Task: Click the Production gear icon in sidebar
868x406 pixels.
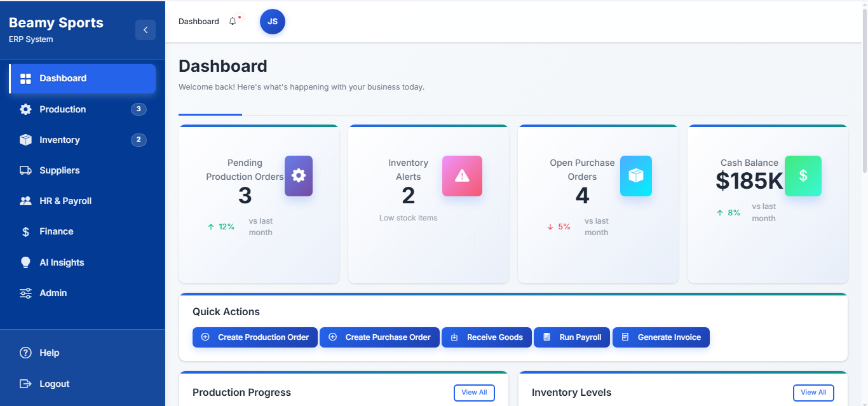Action: (25, 109)
